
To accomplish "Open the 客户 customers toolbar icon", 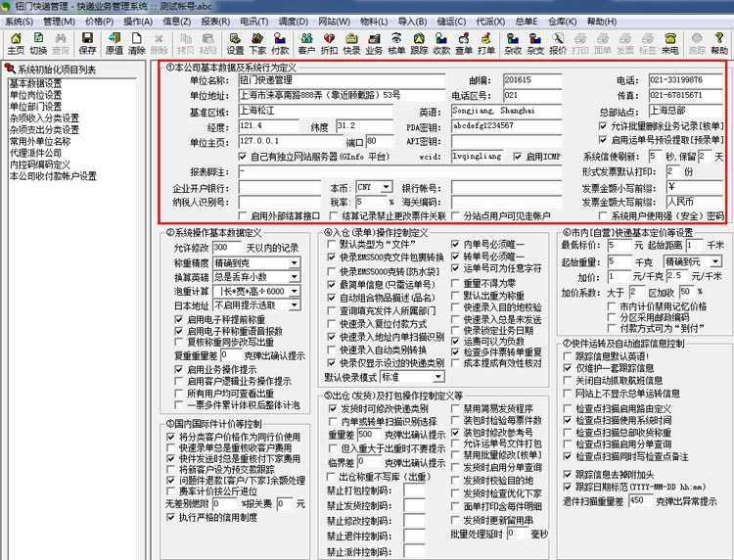I will 306,43.
